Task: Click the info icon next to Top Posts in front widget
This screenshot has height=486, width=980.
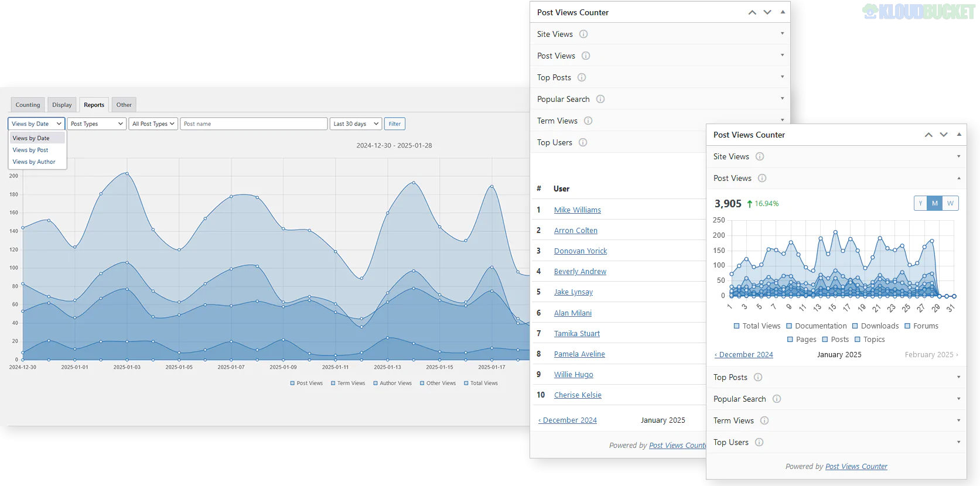Action: click(x=758, y=377)
